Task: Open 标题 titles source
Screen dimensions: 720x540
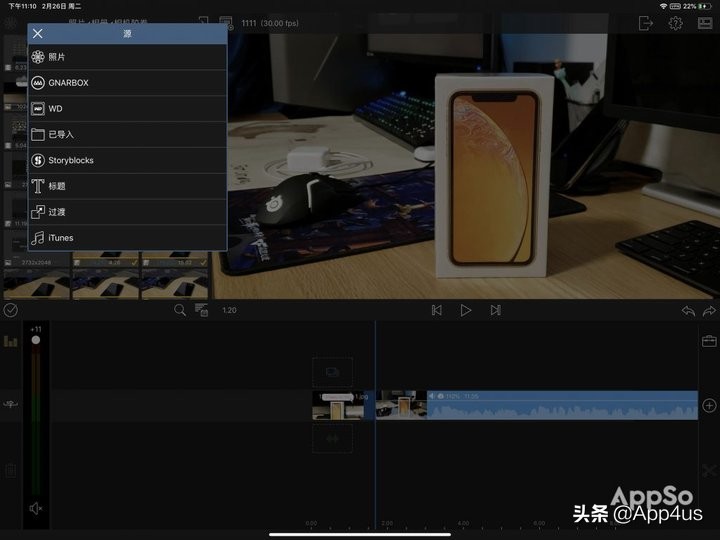Action: click(x=127, y=186)
